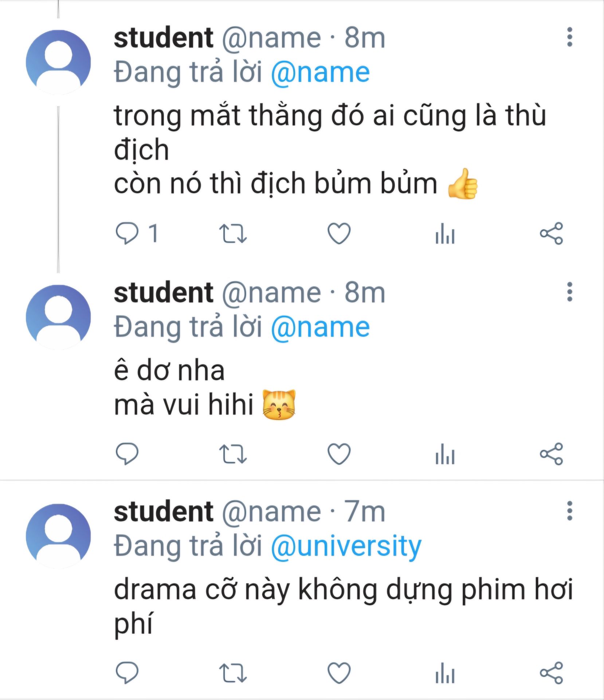
Task: Reply to the 'ê dơ nha' tweet
Action: [x=127, y=454]
